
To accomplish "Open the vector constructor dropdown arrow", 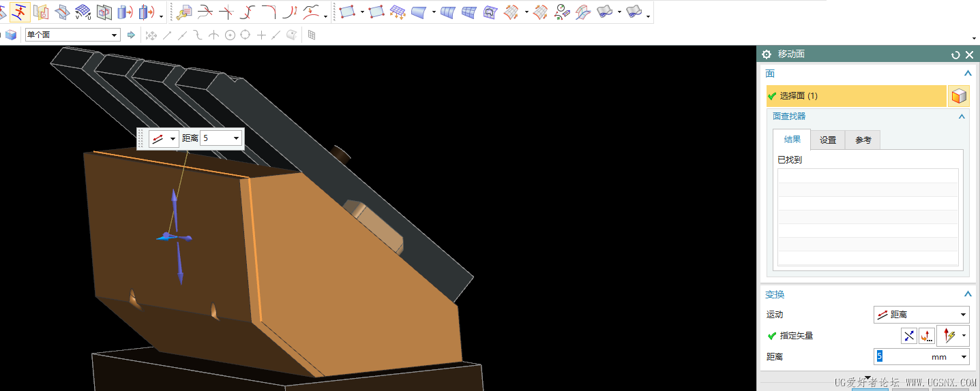I will (x=964, y=335).
